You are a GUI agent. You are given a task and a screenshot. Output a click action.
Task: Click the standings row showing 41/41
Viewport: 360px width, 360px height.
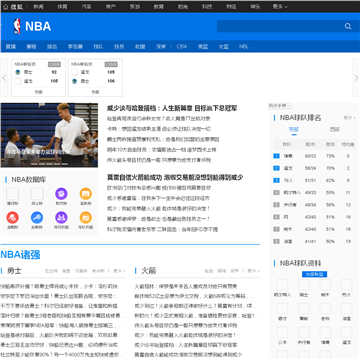(314, 241)
